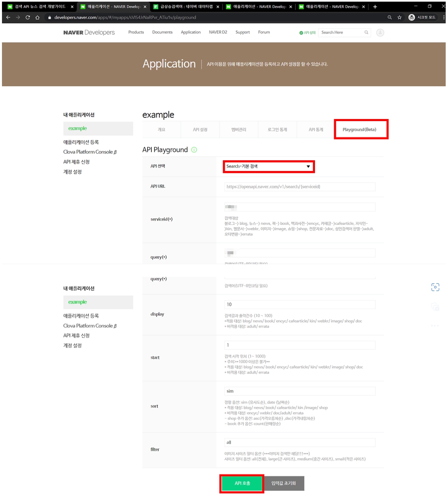The width and height of the screenshot is (448, 497).
Task: Click the start field showing 1
Action: 300,345
